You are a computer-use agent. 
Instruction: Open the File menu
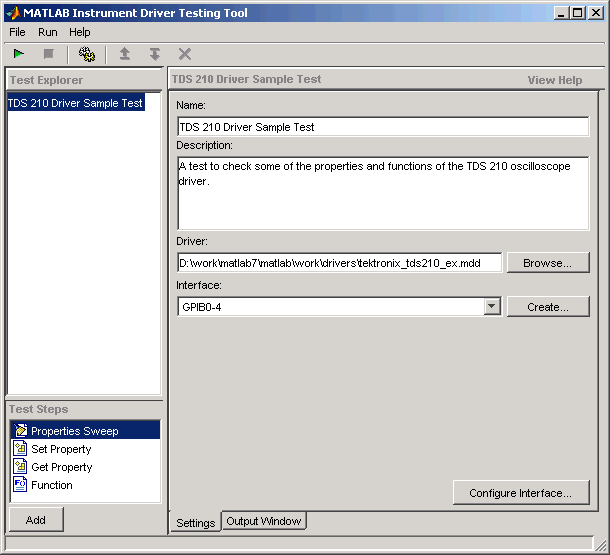pos(17,32)
